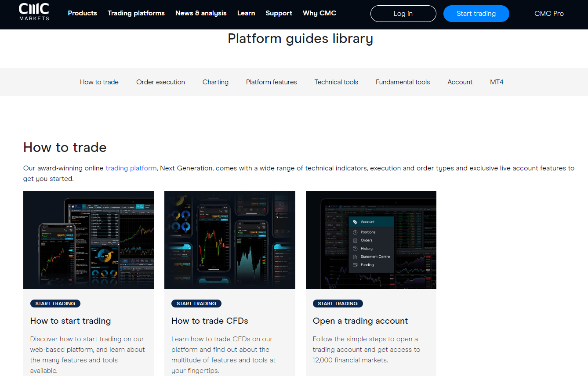Go to the CMC Pro link
The image size is (588, 376).
[549, 14]
